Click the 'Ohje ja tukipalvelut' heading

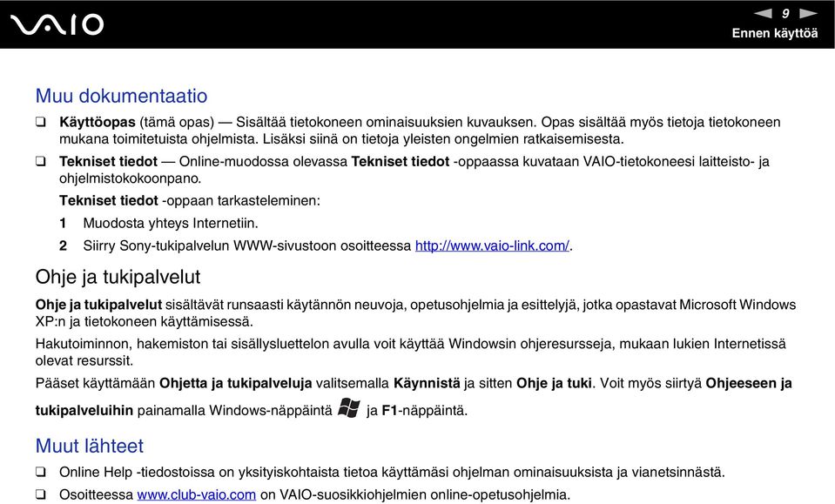pyautogui.click(x=118, y=278)
